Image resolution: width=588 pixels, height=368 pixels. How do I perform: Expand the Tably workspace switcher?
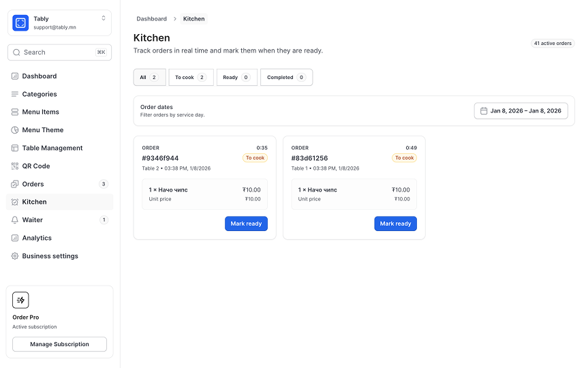[104, 18]
